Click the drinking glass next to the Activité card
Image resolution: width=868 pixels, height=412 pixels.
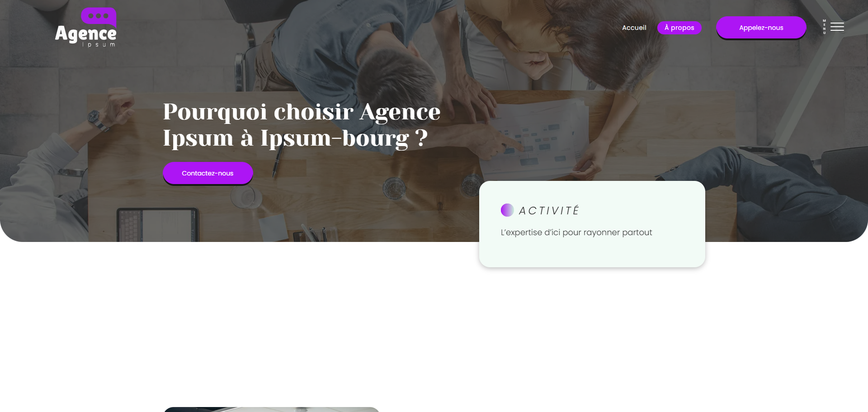coord(469,185)
